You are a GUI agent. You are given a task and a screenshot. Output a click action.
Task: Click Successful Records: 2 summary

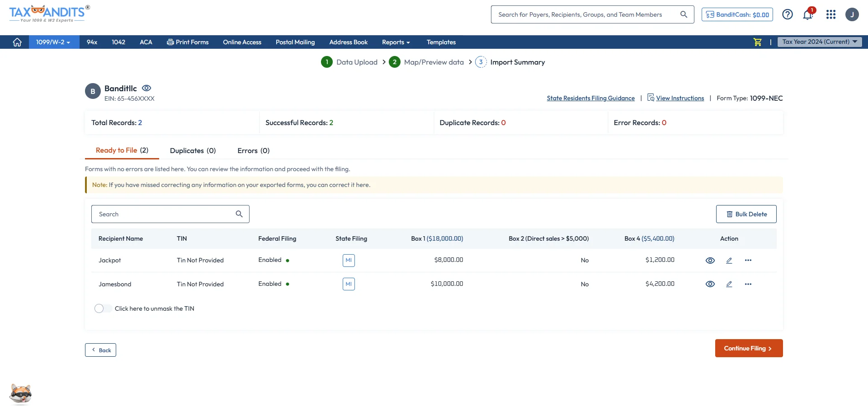[299, 123]
